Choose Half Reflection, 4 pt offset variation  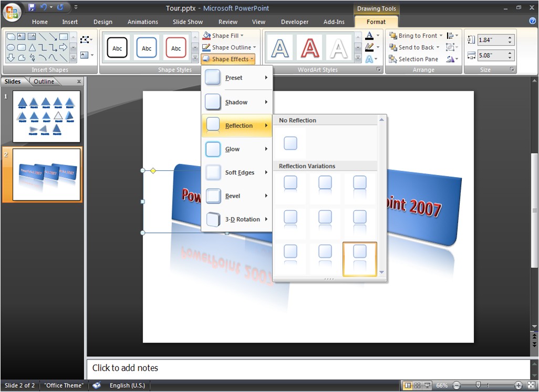coord(325,223)
